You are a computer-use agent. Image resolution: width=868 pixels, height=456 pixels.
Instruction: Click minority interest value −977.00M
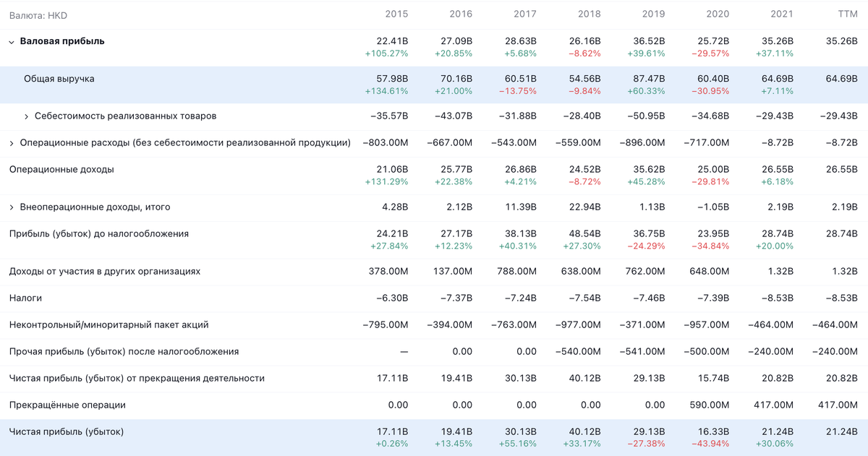coord(578,325)
